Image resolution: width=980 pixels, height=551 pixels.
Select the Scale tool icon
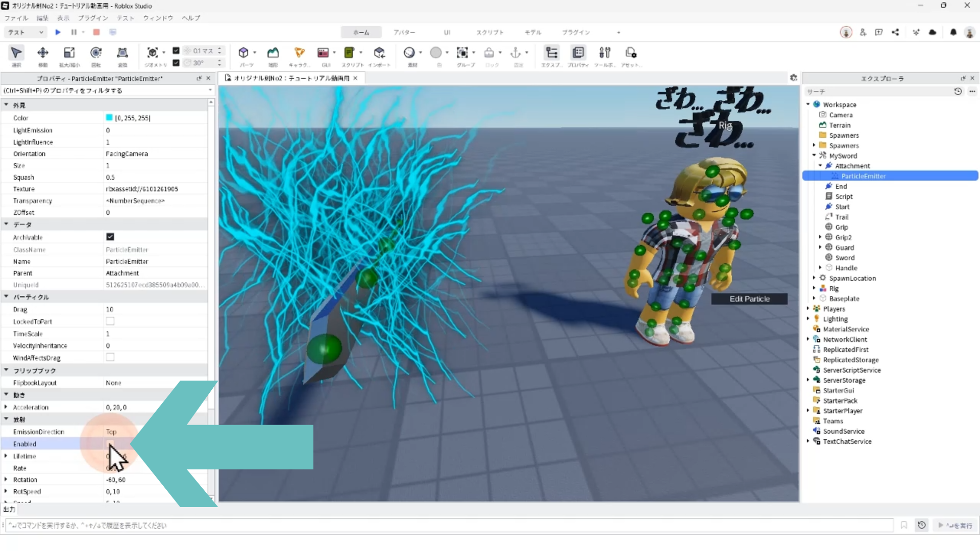(69, 53)
